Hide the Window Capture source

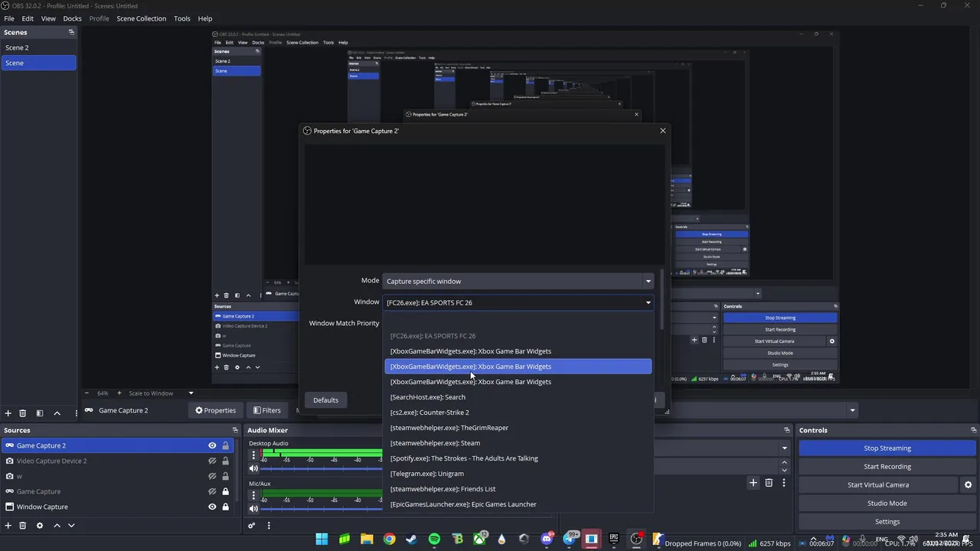click(x=212, y=507)
